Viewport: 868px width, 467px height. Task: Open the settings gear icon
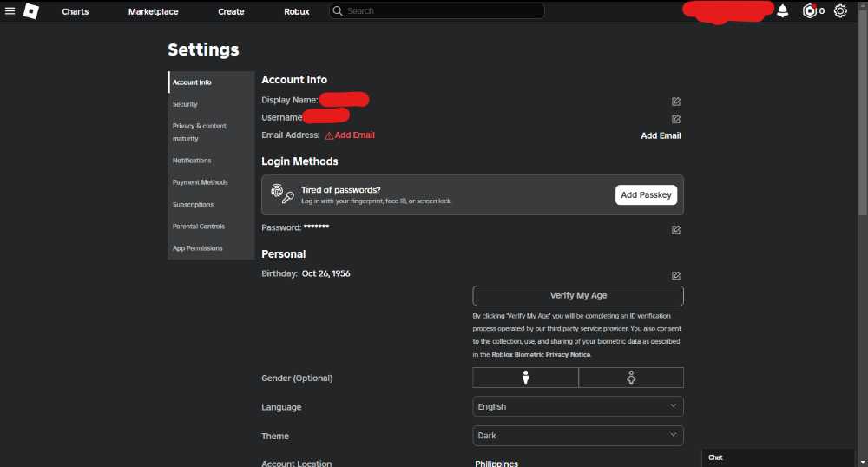pyautogui.click(x=840, y=11)
